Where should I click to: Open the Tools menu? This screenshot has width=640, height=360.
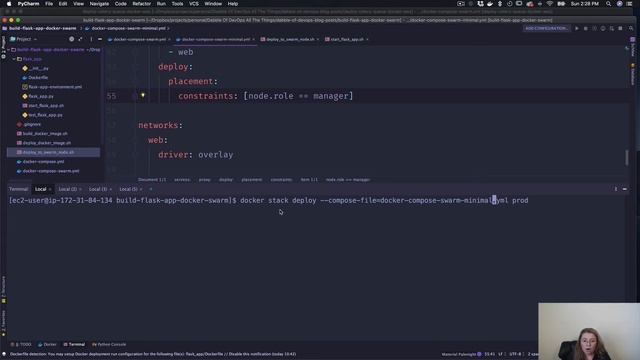click(177, 4)
